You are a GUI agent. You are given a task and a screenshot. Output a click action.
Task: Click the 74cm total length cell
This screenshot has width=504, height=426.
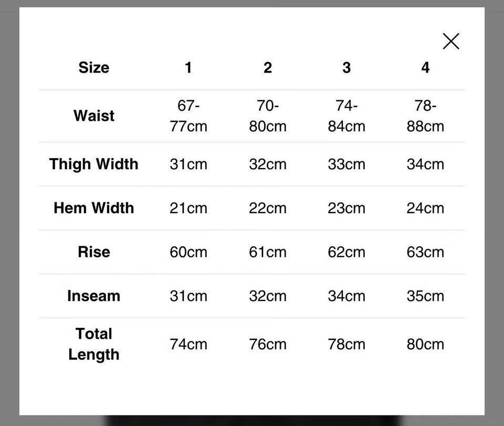tap(188, 345)
